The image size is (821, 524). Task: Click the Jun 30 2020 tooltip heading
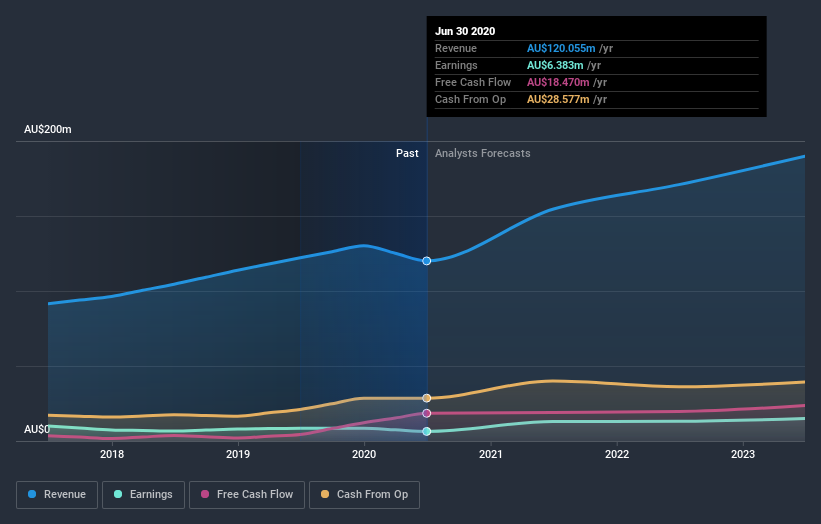point(465,31)
